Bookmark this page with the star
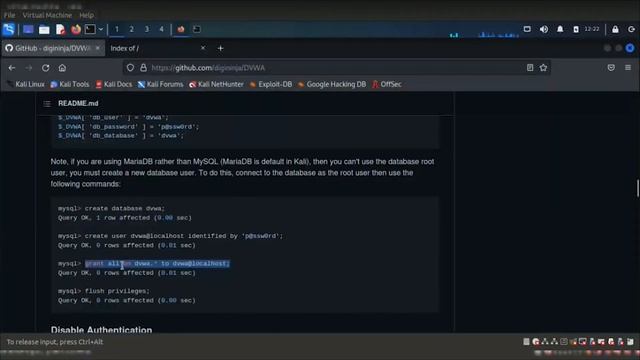 coord(543,68)
